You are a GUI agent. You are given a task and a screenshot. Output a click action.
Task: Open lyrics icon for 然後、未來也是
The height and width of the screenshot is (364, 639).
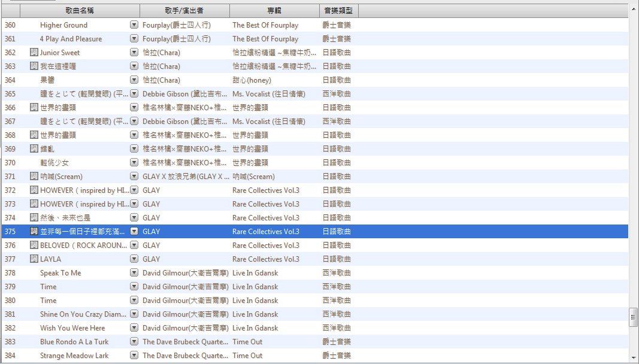tap(34, 218)
